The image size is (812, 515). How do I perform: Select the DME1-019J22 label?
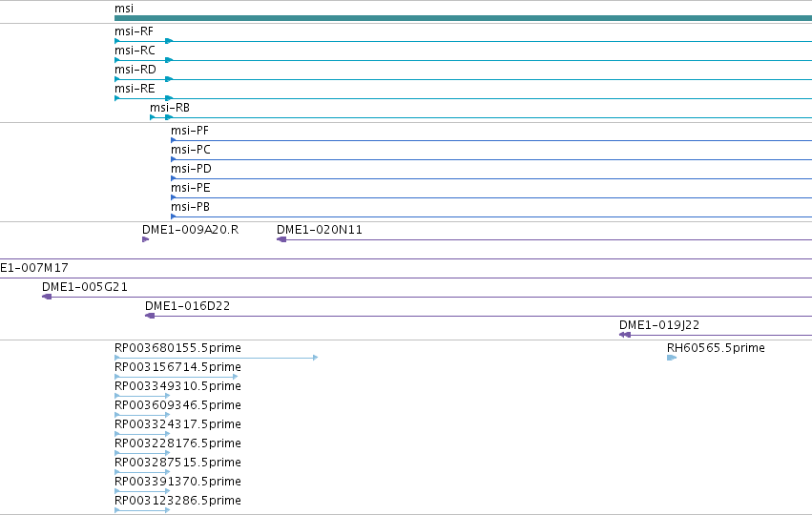pyautogui.click(x=659, y=325)
